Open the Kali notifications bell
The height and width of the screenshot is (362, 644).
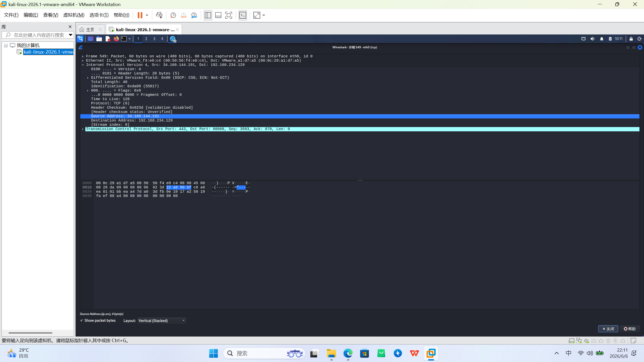pyautogui.click(x=602, y=39)
